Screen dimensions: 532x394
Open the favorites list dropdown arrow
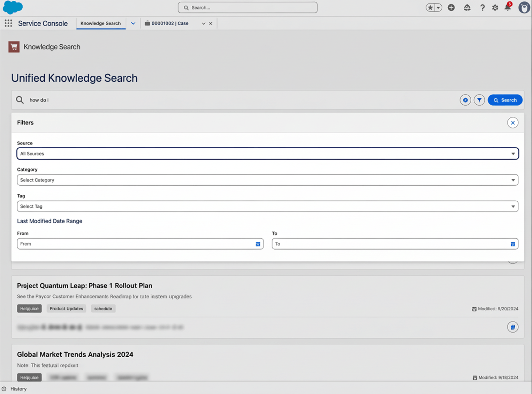pos(438,7)
